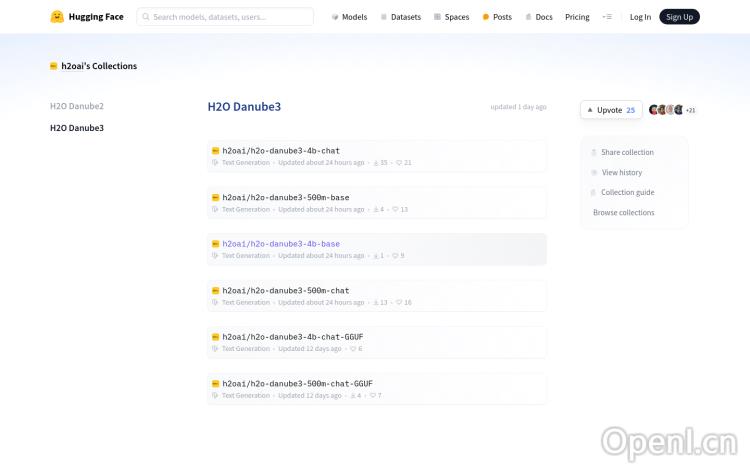The height and width of the screenshot is (468, 750).
Task: Open the Models menu item
Action: pyautogui.click(x=349, y=17)
